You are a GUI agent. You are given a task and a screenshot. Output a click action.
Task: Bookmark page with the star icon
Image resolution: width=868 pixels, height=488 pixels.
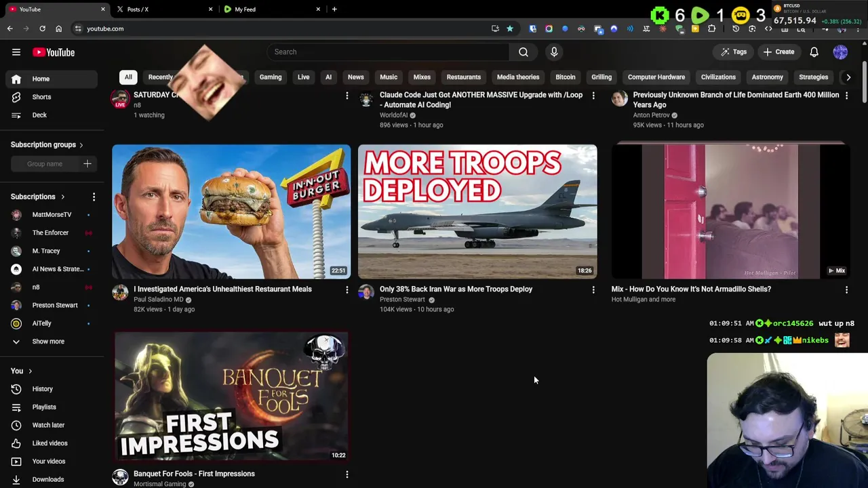510,28
